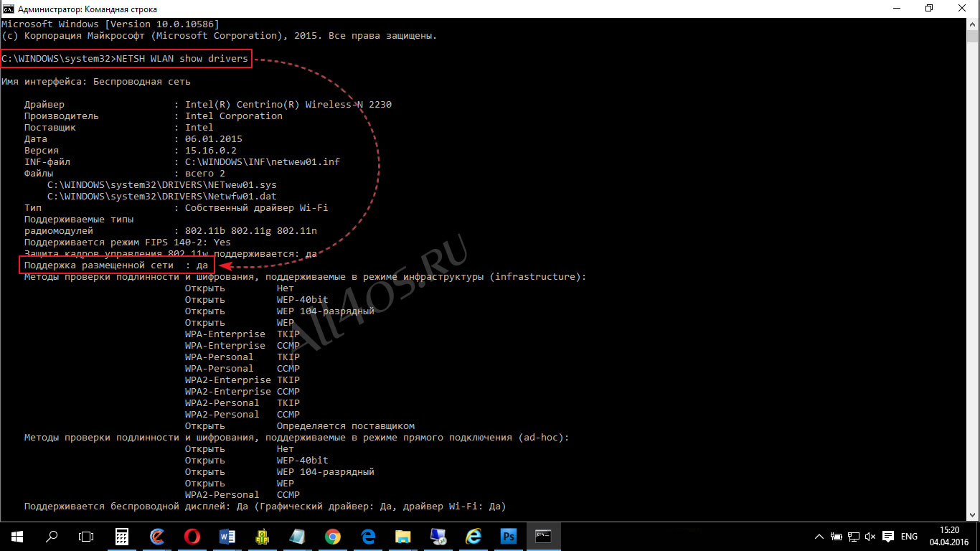Open Photoshop from the taskbar
The width and height of the screenshot is (980, 551).
(x=508, y=536)
